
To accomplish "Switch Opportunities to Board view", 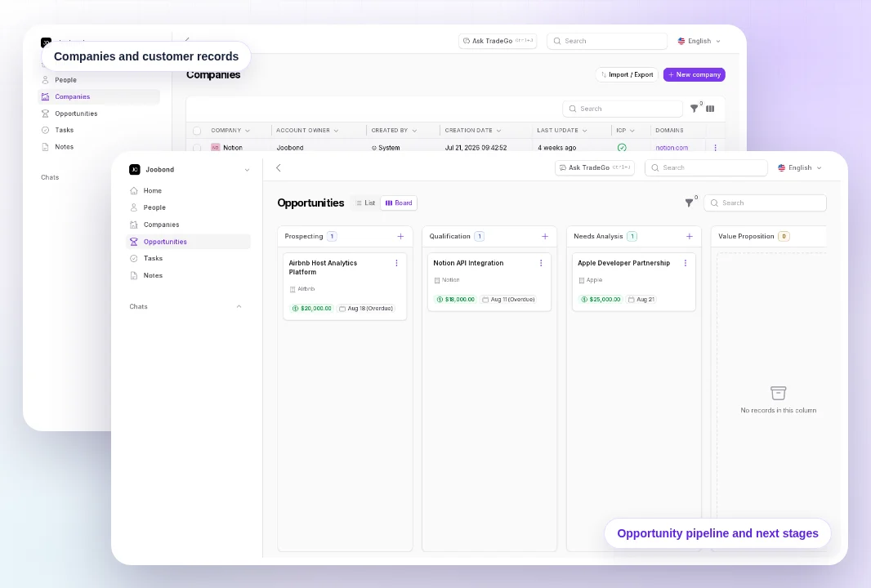I will pyautogui.click(x=399, y=203).
